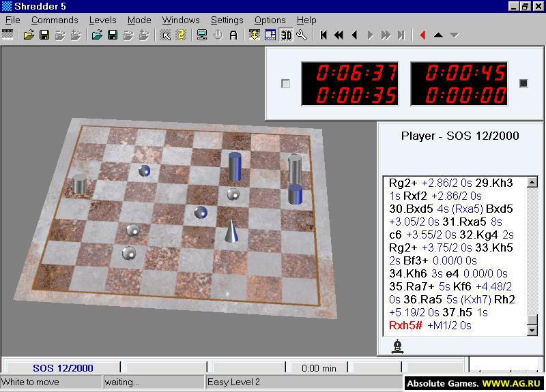Click the black up triangle icon
The image size is (546, 392).
[x=438, y=35]
